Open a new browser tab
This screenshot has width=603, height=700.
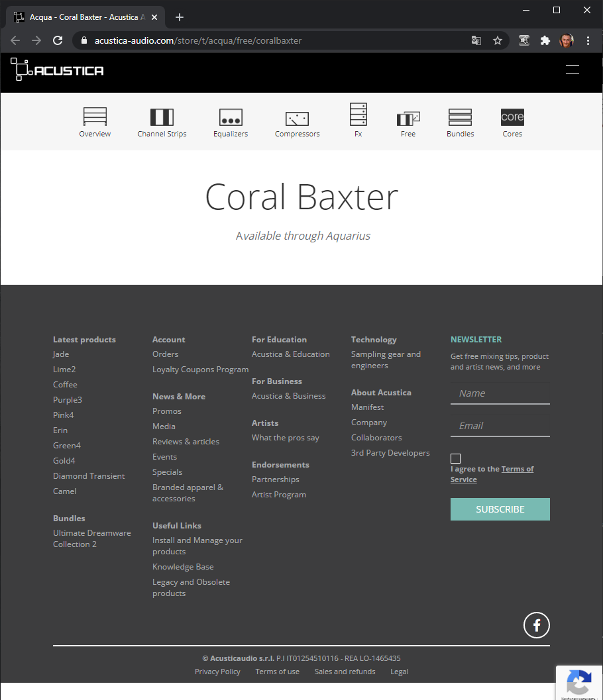tap(180, 17)
